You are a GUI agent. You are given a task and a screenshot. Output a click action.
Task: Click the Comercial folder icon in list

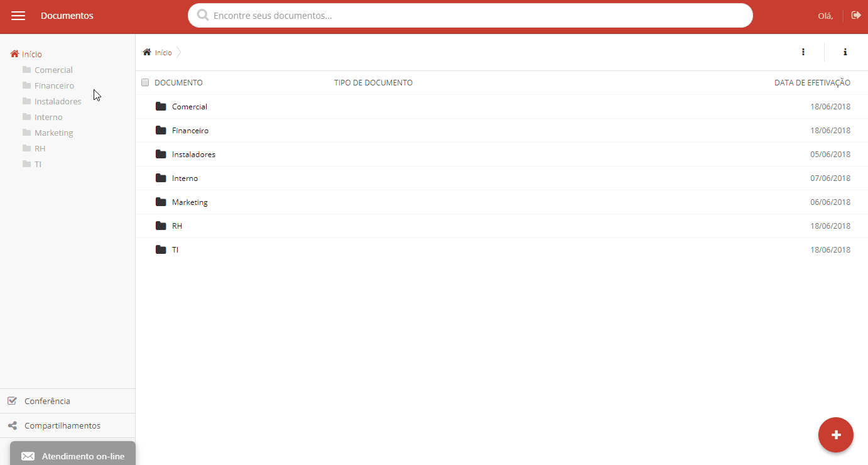coord(161,106)
